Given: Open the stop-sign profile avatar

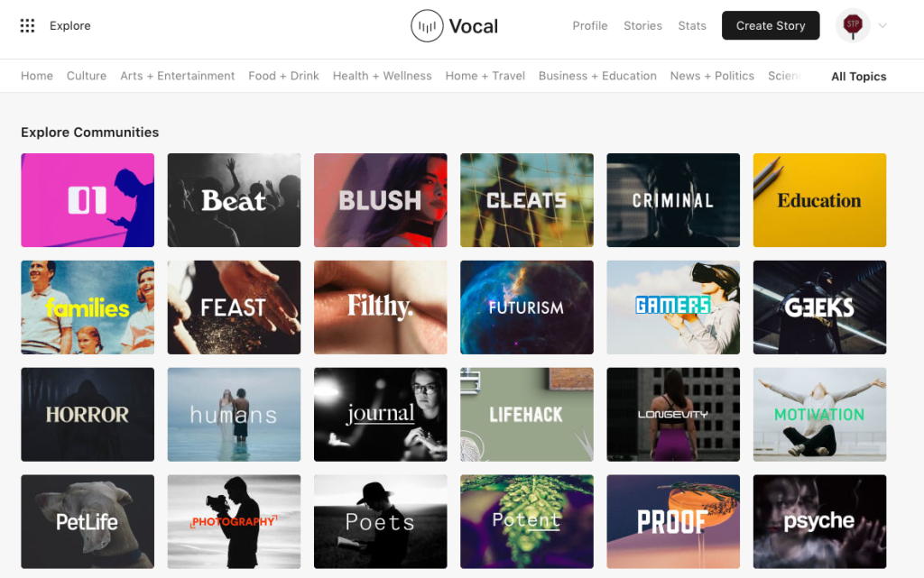Looking at the screenshot, I should tap(853, 26).
